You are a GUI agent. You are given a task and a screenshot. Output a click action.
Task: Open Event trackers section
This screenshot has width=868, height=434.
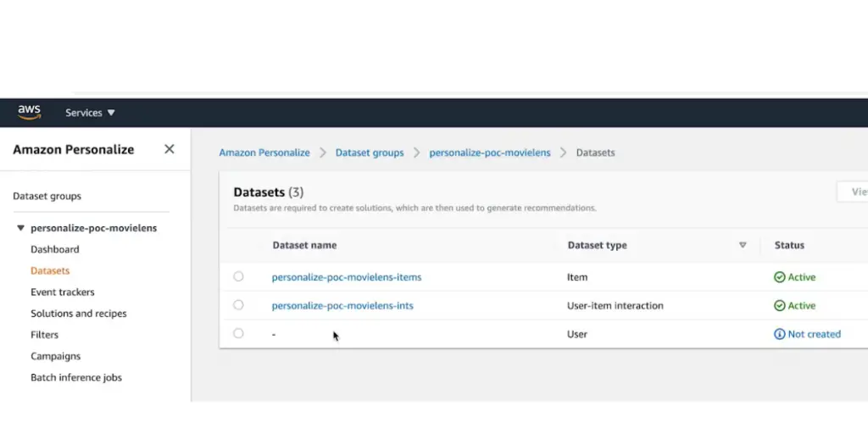tap(63, 292)
